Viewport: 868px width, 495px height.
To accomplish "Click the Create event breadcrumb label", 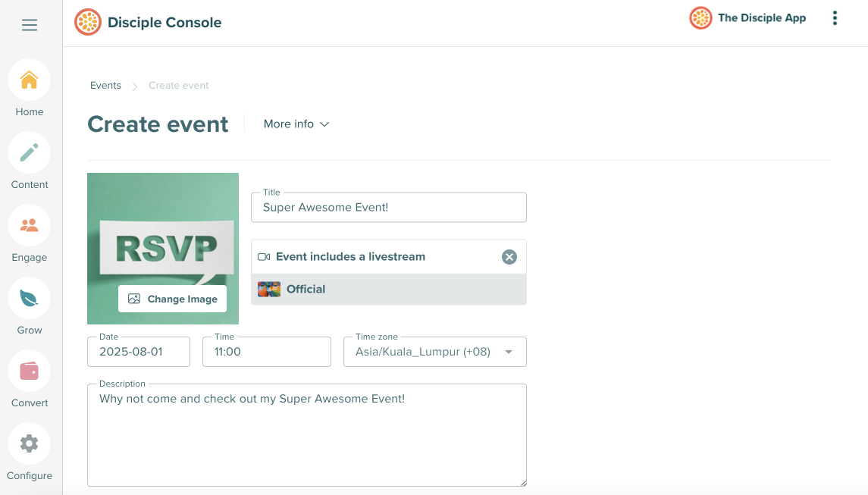I will pos(178,85).
